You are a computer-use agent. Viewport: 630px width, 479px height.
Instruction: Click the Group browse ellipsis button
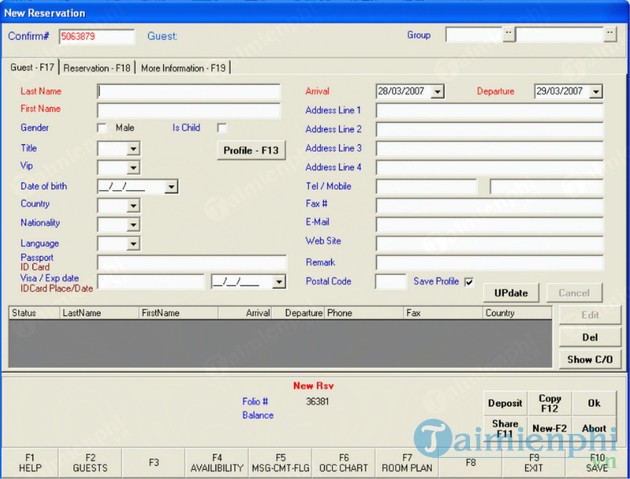pos(508,35)
